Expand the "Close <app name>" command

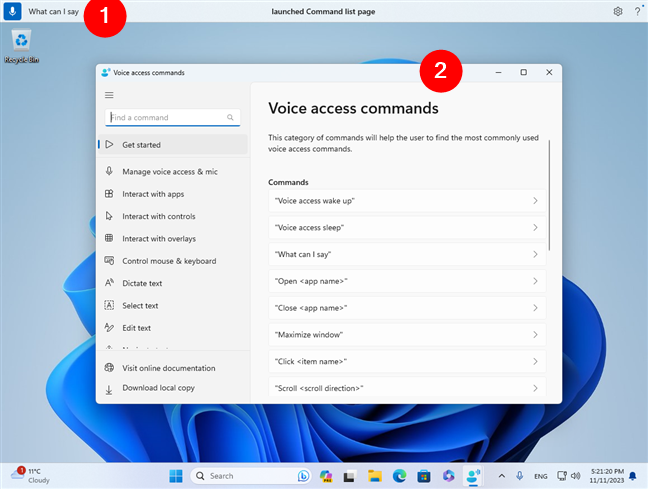407,308
